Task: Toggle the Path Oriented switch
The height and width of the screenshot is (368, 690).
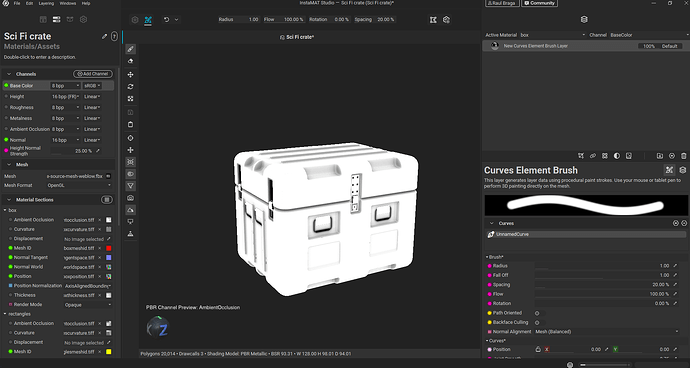Action: click(539, 313)
